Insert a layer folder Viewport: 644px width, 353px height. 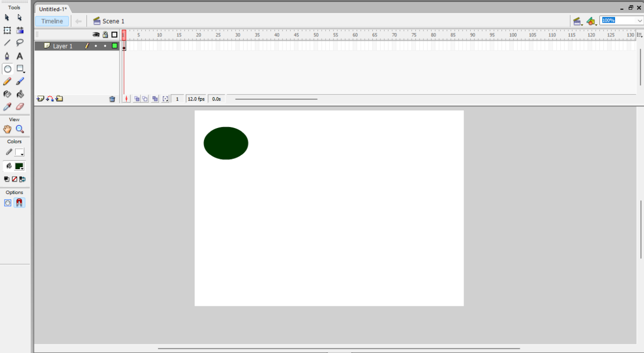click(x=60, y=99)
